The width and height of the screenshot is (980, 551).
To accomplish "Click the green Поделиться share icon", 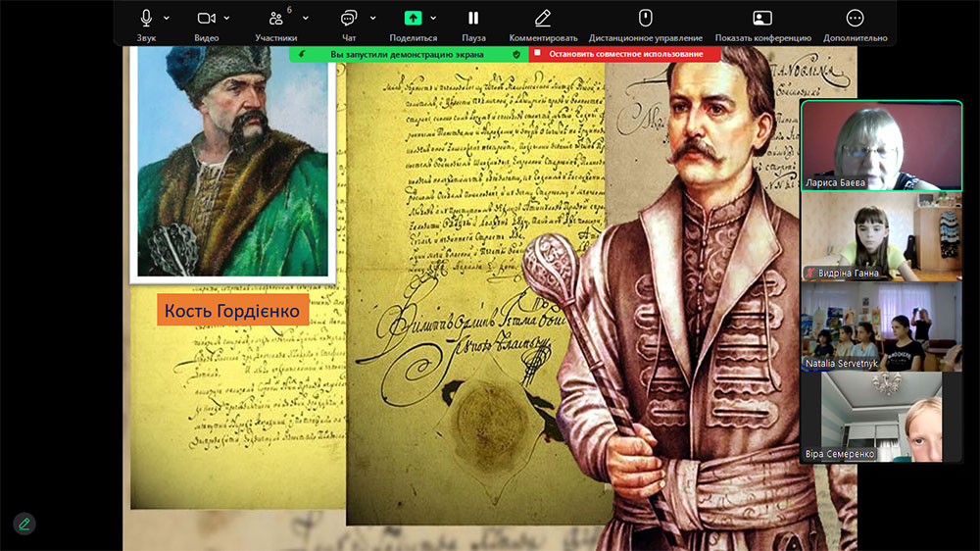I will tap(414, 18).
